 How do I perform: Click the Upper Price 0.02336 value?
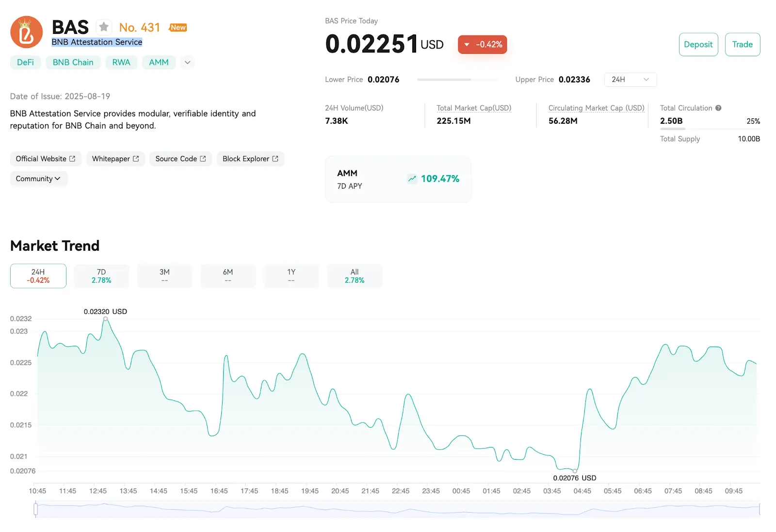(x=574, y=80)
